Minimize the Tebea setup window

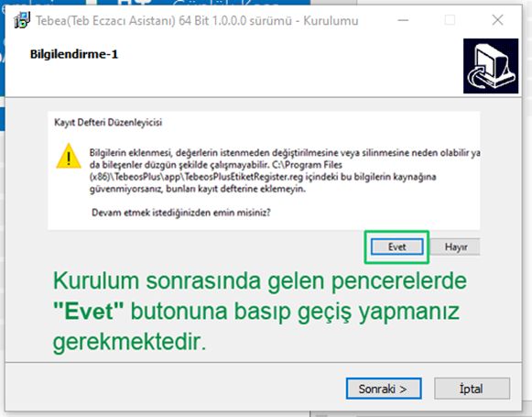[403, 20]
